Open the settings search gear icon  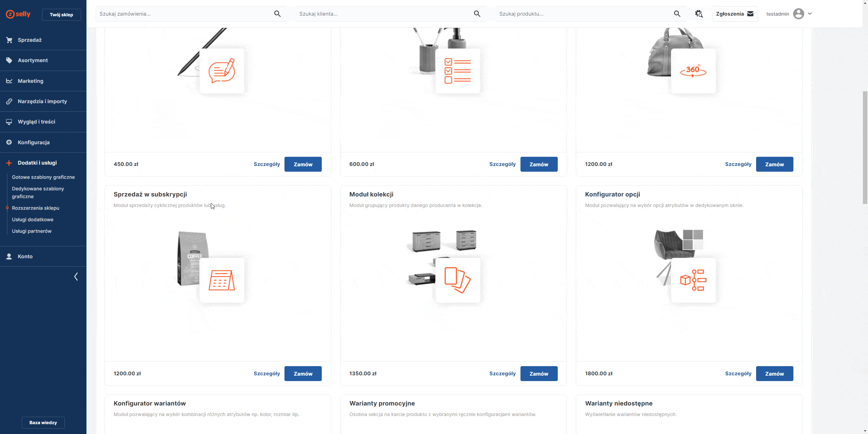(x=699, y=14)
